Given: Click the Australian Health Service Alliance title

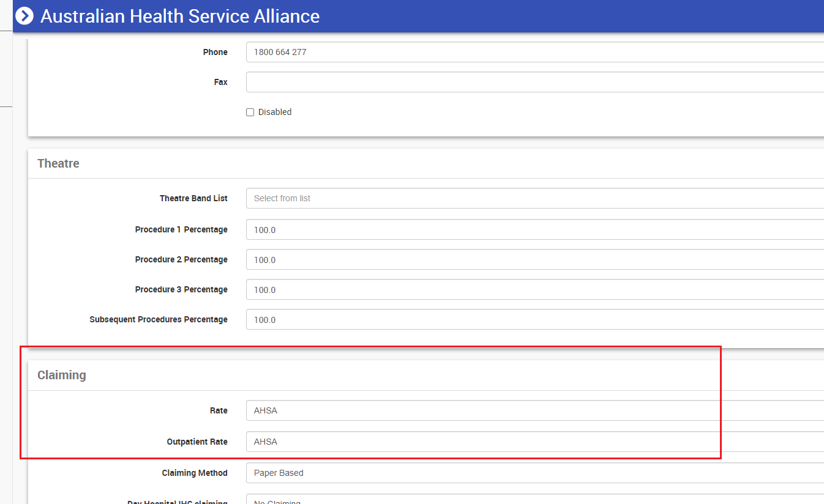Looking at the screenshot, I should 180,16.
